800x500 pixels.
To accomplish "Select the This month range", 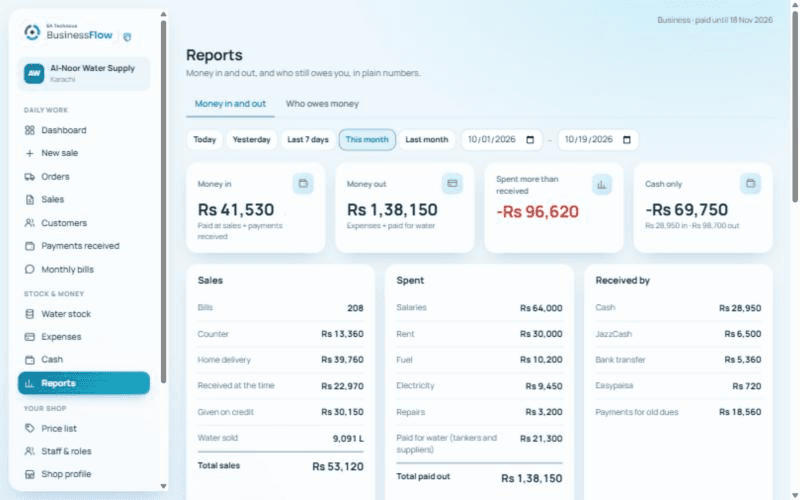I will 367,140.
